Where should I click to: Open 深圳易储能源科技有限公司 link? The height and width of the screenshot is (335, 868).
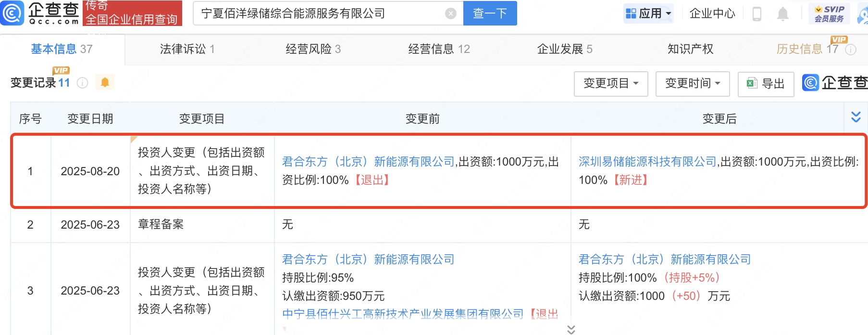(647, 162)
